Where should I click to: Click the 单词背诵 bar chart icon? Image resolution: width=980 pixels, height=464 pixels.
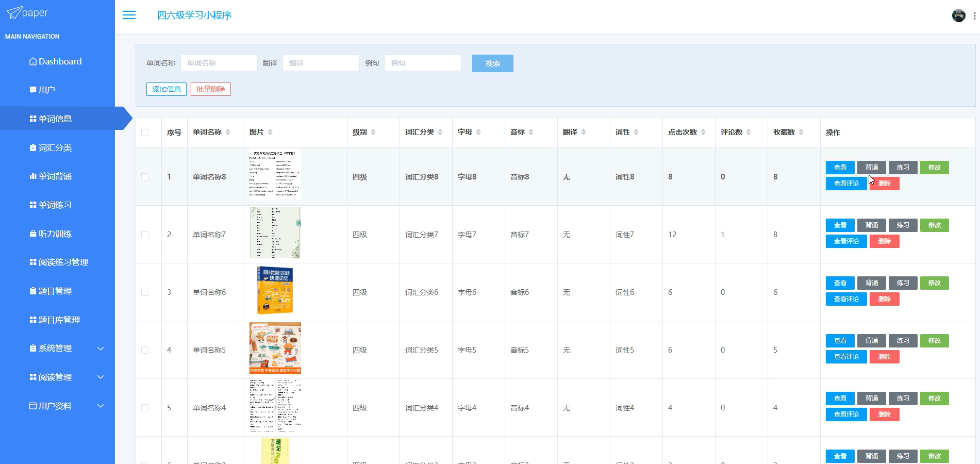click(33, 176)
